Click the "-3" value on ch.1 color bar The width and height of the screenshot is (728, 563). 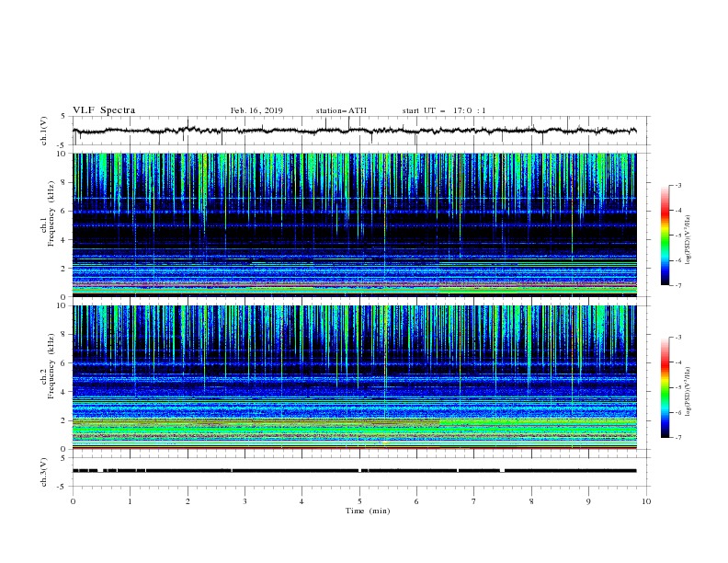677,185
